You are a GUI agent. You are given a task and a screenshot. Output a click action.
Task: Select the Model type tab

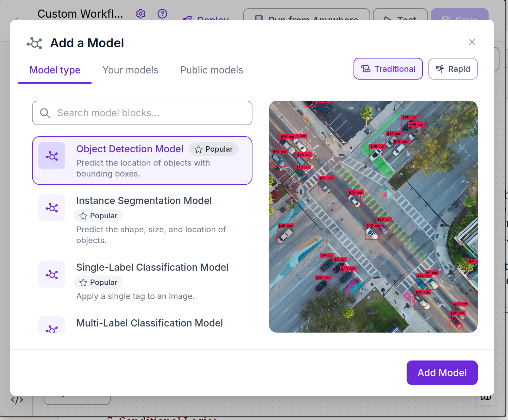[55, 70]
